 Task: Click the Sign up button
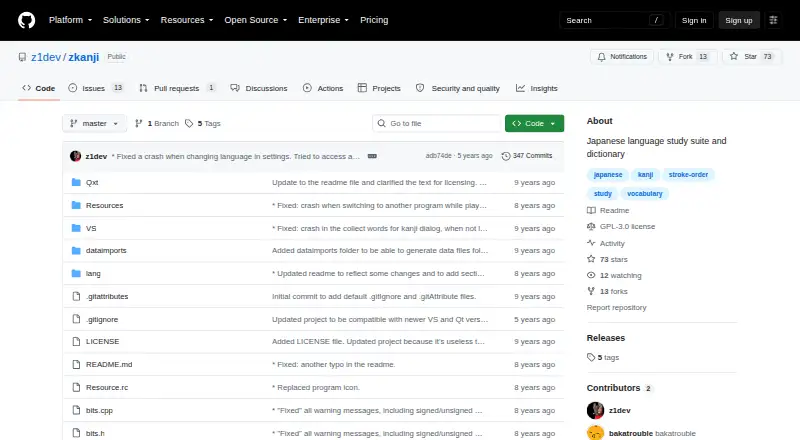click(739, 20)
